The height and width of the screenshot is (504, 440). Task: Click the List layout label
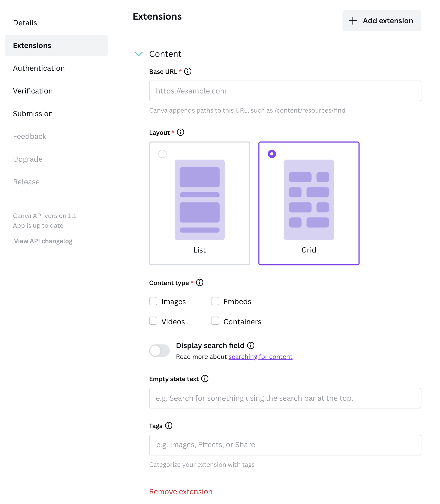click(x=200, y=250)
